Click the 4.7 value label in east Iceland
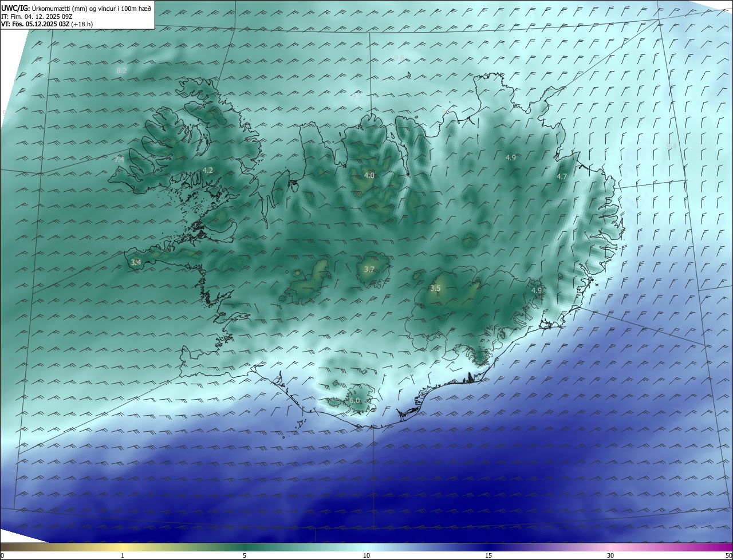This screenshot has height=560, width=733. 562,176
